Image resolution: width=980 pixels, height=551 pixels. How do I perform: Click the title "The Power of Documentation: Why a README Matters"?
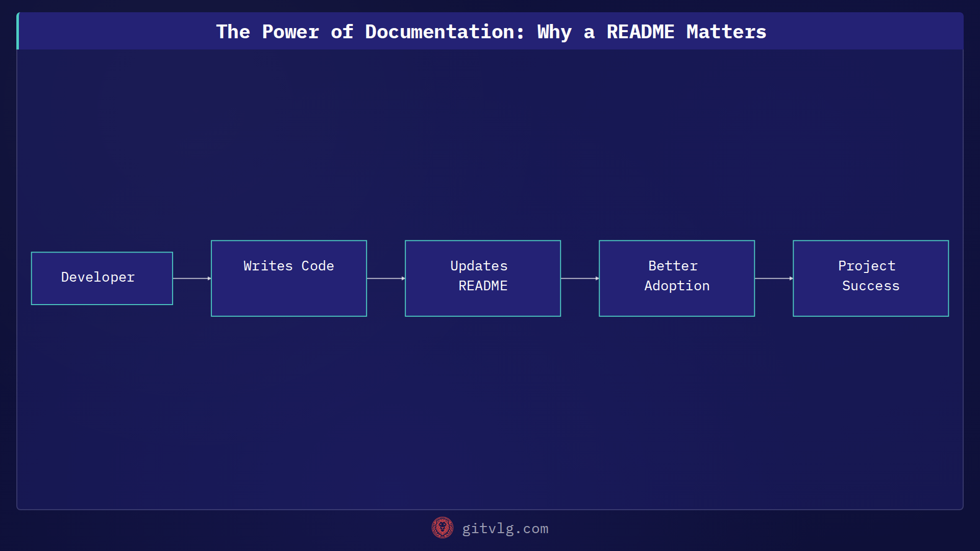pyautogui.click(x=491, y=32)
